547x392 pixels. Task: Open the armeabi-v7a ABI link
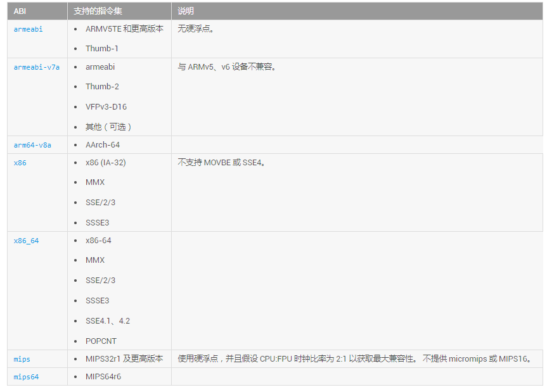coord(36,67)
